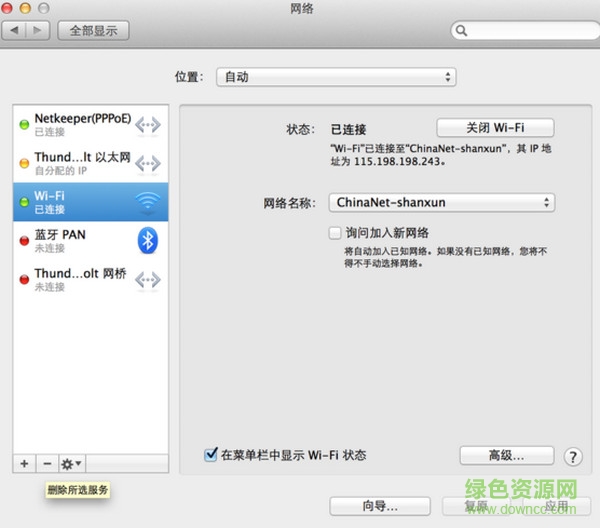The image size is (600, 528).
Task: Select Thund...olt 网桥 service
Action: [x=91, y=280]
